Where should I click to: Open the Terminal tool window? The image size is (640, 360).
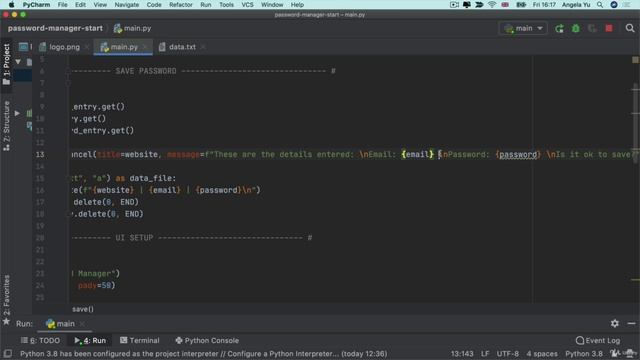point(140,340)
